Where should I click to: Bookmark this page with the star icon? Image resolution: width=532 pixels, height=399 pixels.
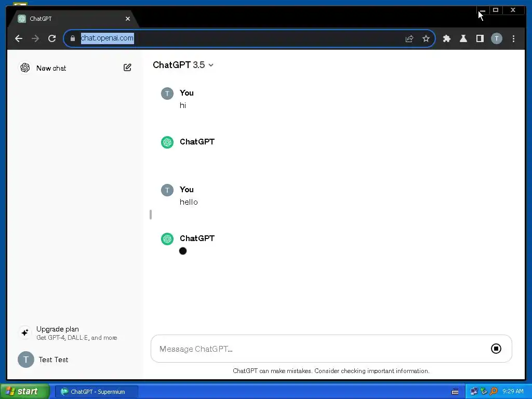[426, 38]
